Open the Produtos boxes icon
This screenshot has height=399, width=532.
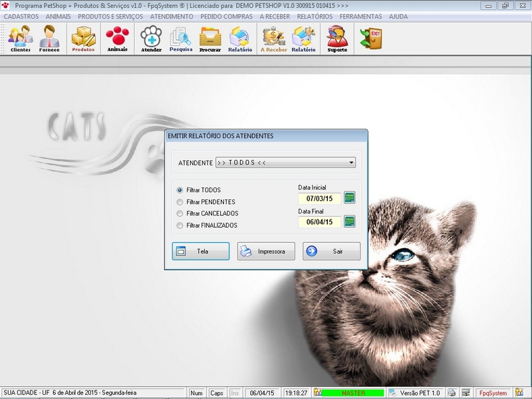click(84, 39)
